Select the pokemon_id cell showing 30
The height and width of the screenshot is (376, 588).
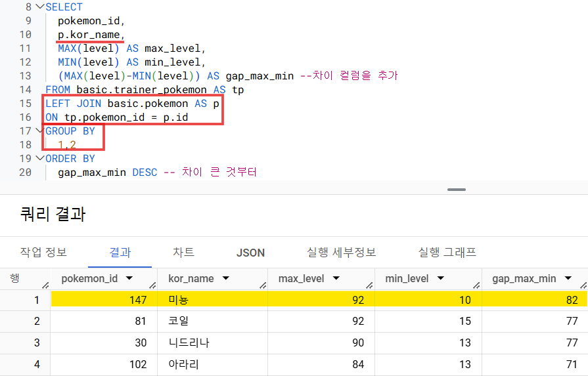[x=104, y=343]
